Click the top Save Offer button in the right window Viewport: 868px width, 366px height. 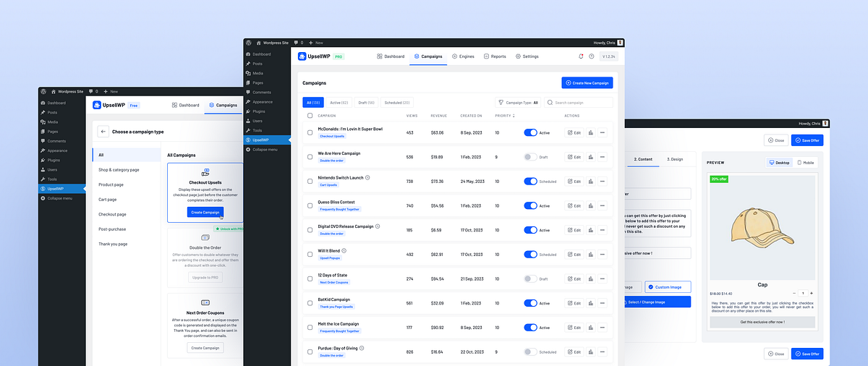coord(807,140)
